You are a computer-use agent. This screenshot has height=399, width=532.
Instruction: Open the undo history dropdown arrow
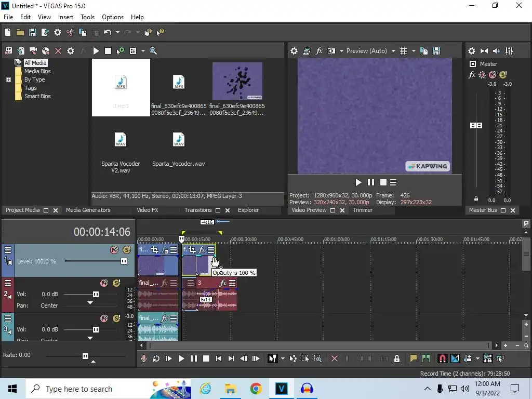click(x=117, y=32)
